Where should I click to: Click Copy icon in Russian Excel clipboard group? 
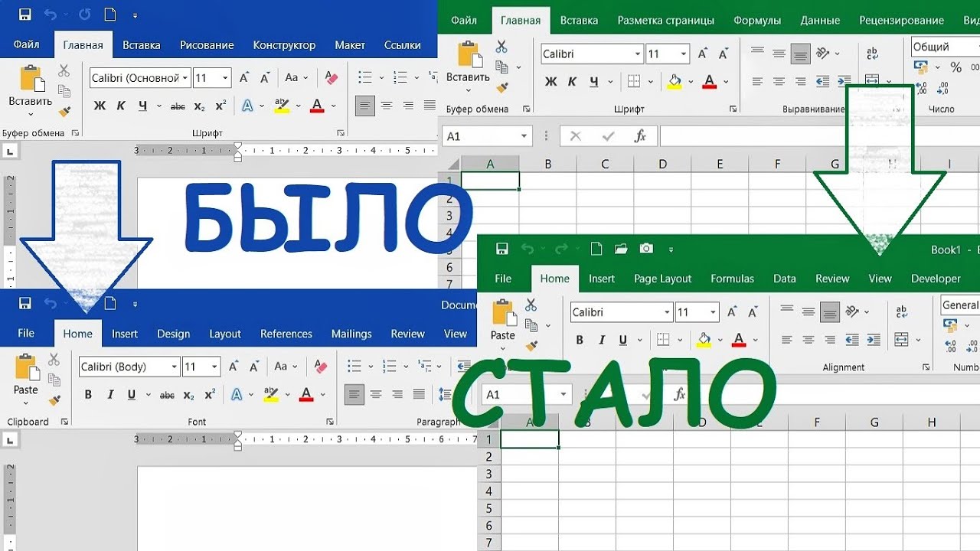click(502, 67)
